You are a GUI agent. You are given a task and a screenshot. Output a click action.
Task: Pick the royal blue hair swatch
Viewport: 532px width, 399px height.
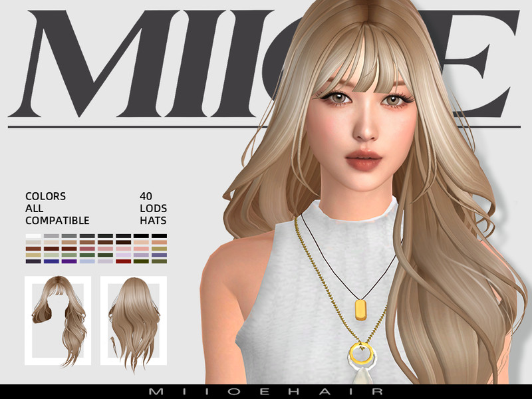51,261
